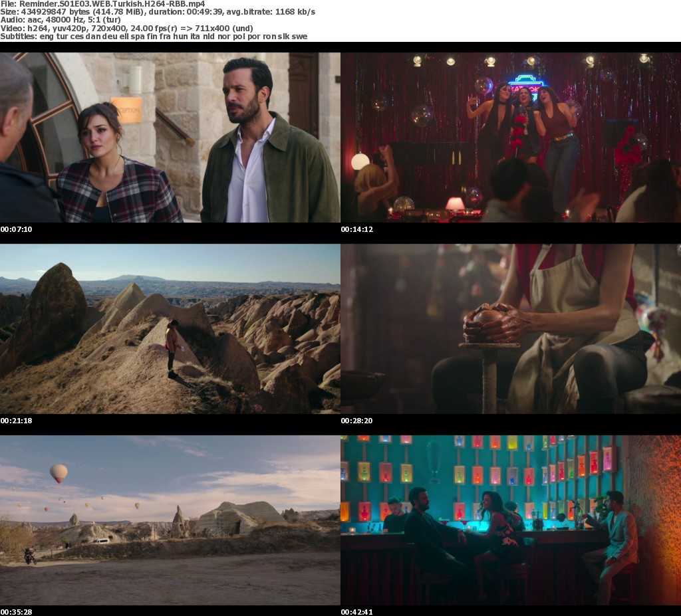Click the orange Reception sign on the wall

(x=126, y=110)
